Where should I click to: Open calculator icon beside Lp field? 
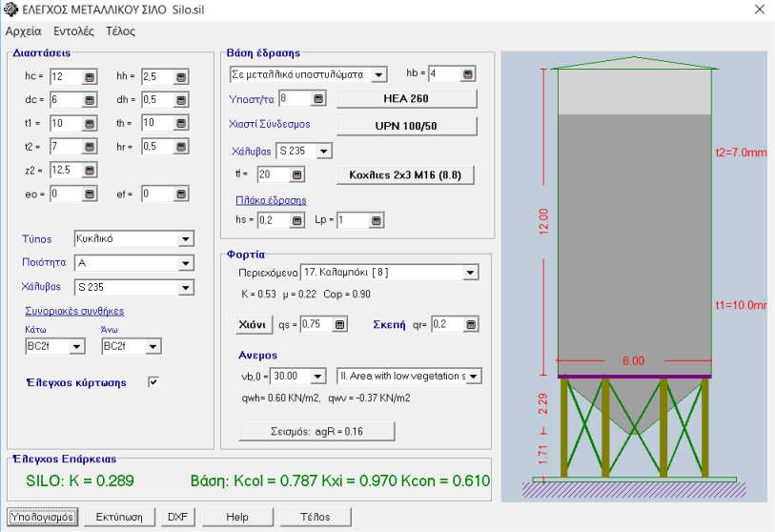coord(377,220)
